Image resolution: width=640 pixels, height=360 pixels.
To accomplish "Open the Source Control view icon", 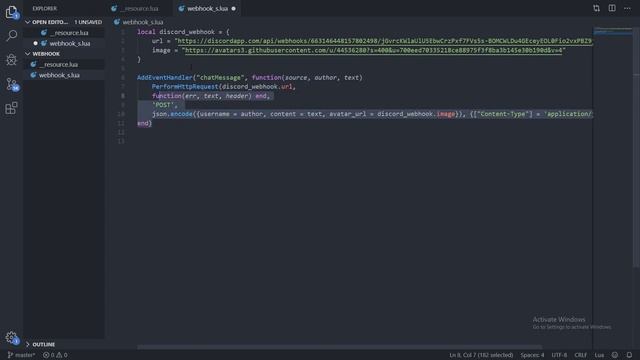I will coord(12,84).
